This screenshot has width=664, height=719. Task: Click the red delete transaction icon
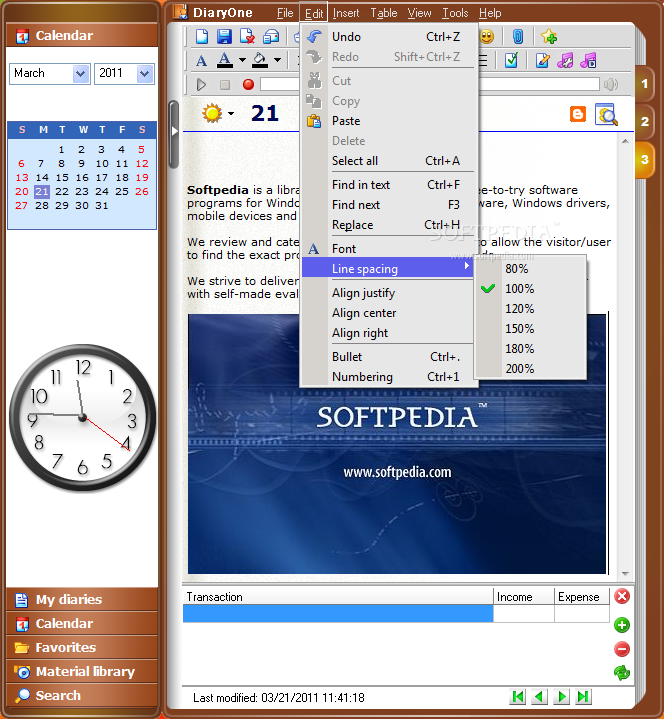[622, 597]
